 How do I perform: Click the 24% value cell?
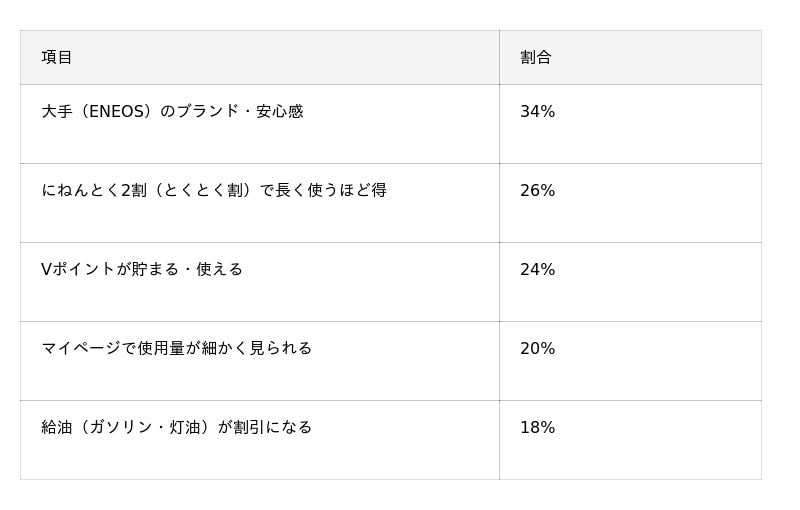pyautogui.click(x=537, y=270)
